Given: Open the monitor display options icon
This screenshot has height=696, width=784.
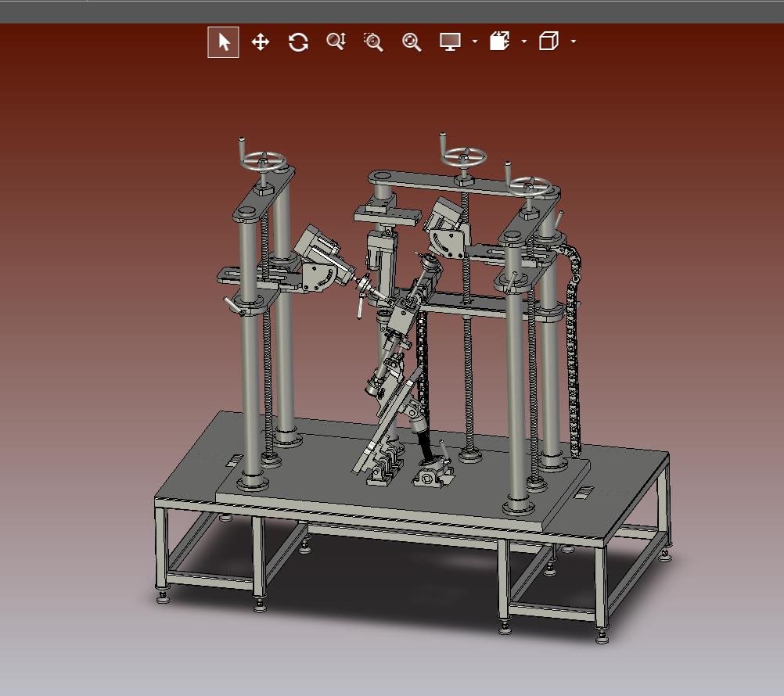Looking at the screenshot, I should (450, 41).
